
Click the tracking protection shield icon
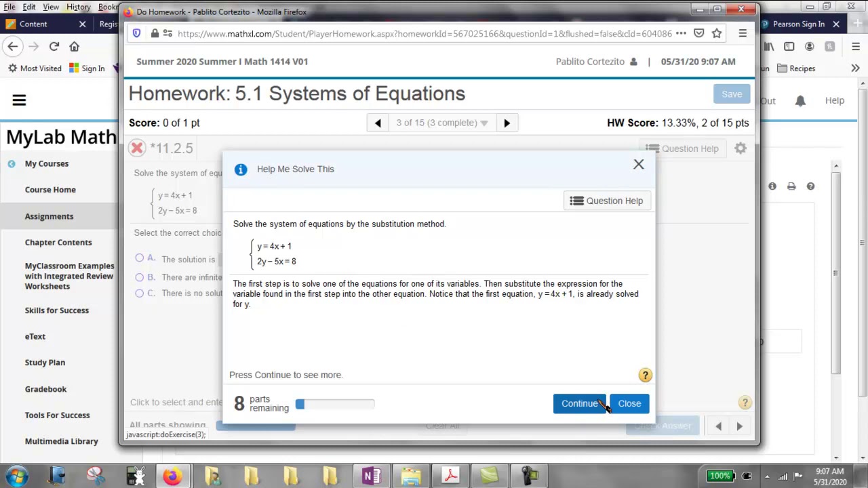coord(136,33)
